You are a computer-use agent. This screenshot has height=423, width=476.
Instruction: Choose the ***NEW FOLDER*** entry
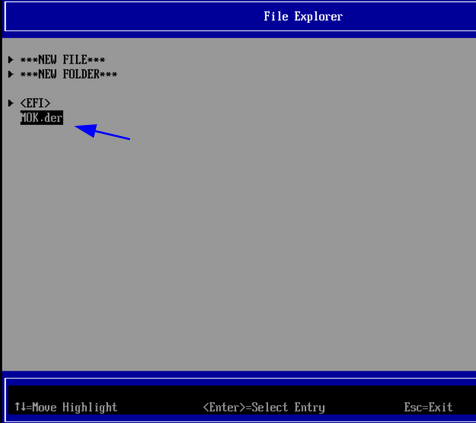[69, 74]
